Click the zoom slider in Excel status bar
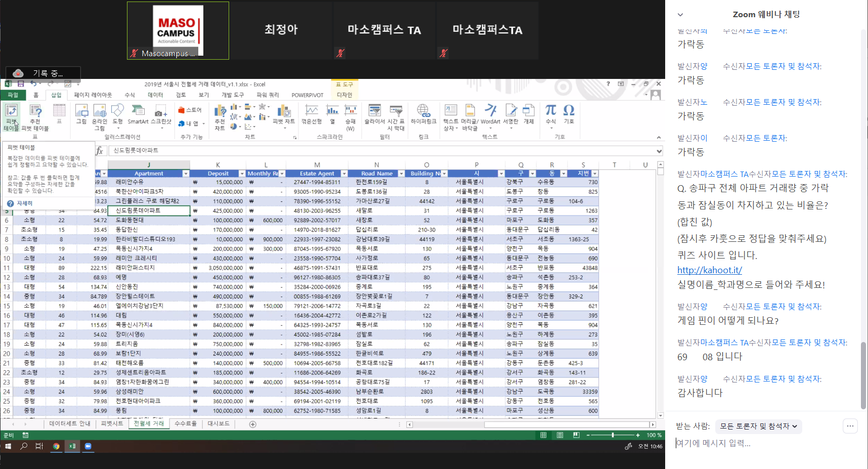 [613, 435]
